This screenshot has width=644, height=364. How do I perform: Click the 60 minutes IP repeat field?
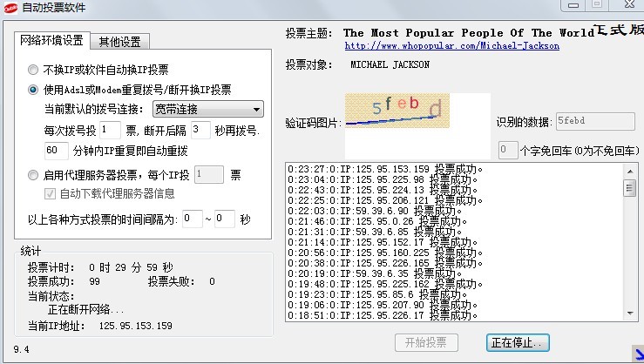click(56, 151)
